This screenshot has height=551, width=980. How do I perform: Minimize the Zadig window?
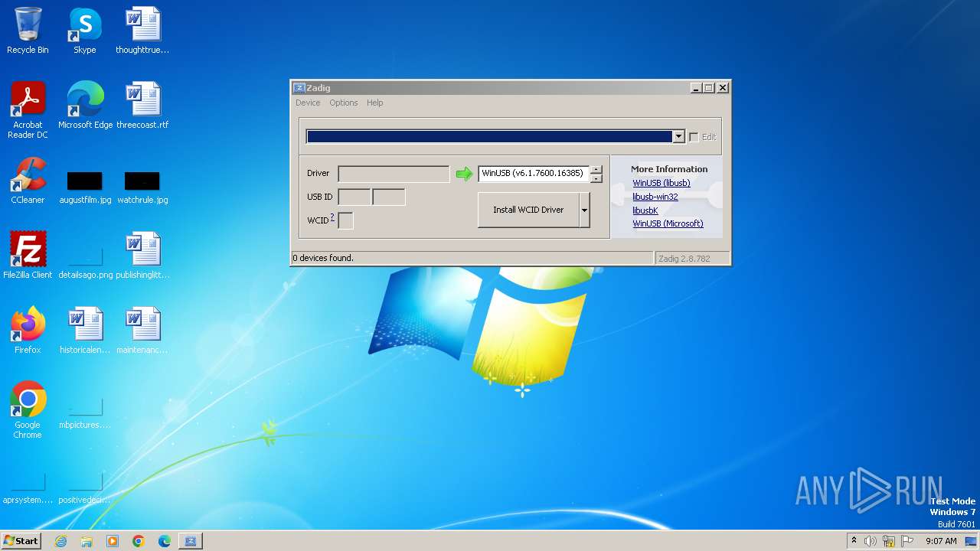point(696,88)
